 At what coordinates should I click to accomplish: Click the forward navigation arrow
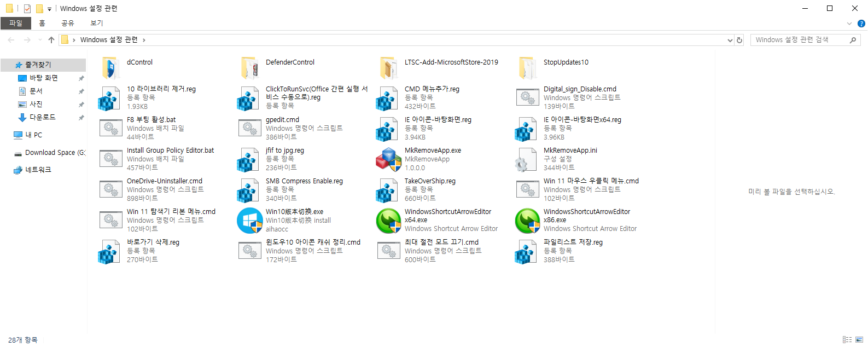click(x=27, y=40)
